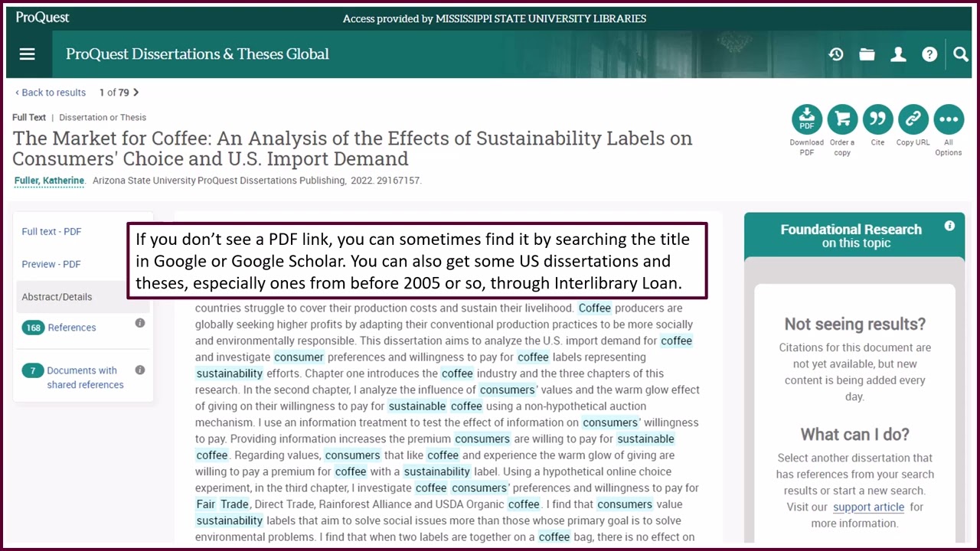The image size is (980, 551).
Task: Click Foundational Research info icon
Action: (949, 226)
